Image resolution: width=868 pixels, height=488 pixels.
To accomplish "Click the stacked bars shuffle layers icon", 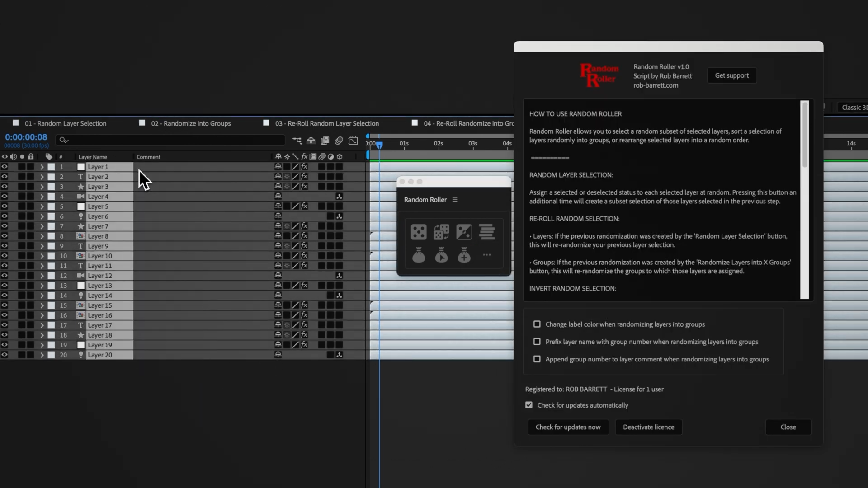I will 487,232.
